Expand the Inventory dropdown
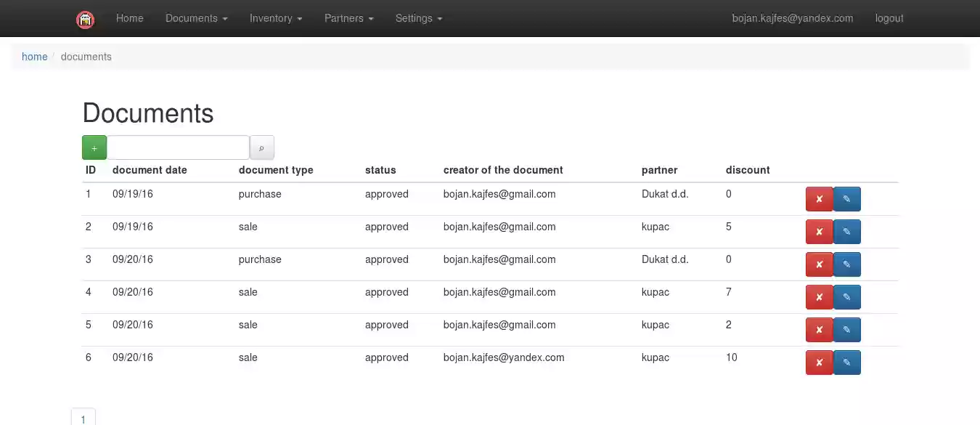Screen dimensions: 980x425 275,18
